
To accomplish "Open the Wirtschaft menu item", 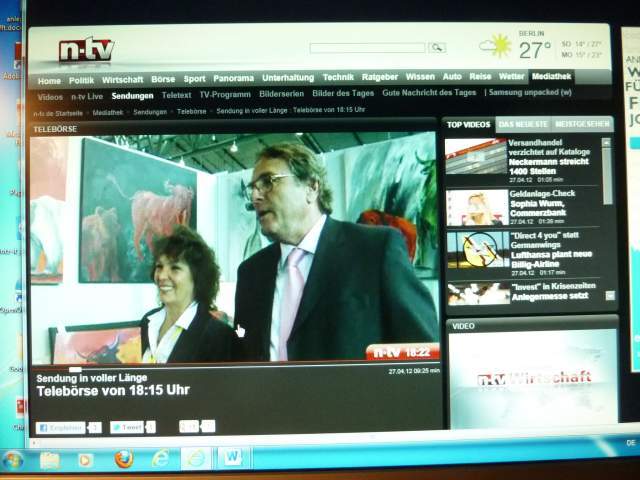I will click(x=122, y=79).
